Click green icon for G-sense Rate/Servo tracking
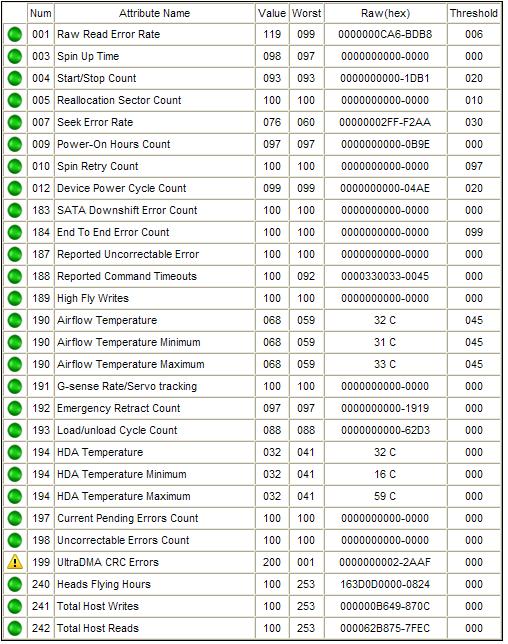The image size is (508, 644). click(15, 386)
